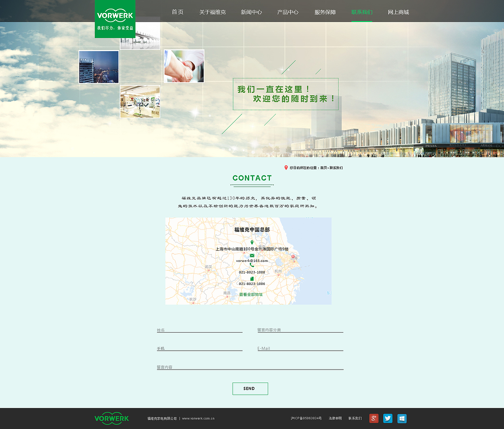
Task: Select 网上商城 in the top navigation
Action: (398, 12)
